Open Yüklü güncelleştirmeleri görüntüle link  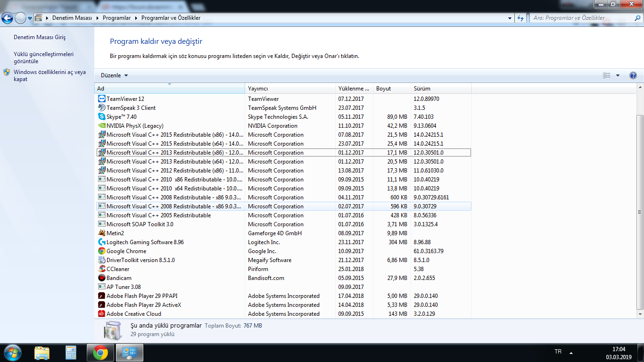(43, 58)
